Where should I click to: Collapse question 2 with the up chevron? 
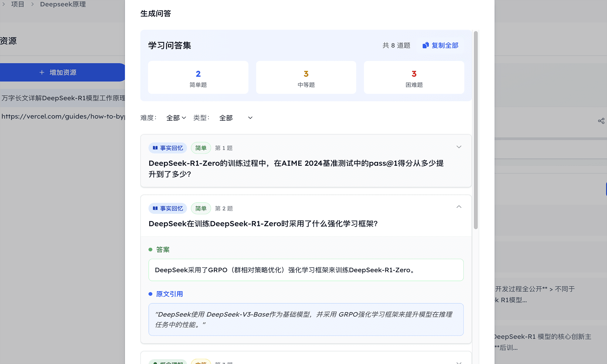tap(459, 207)
